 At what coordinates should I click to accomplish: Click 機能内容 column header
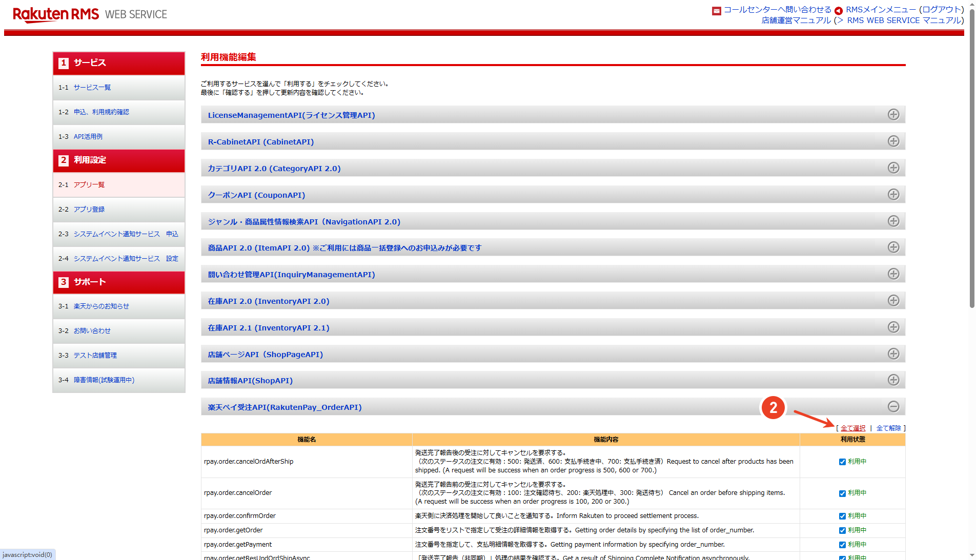[606, 440]
